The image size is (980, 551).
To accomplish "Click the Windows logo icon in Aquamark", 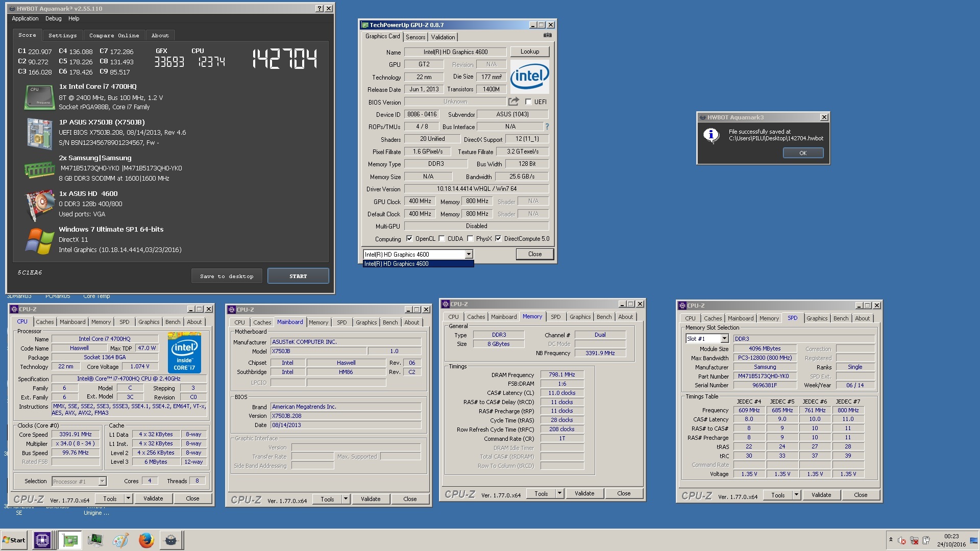I will [39, 241].
